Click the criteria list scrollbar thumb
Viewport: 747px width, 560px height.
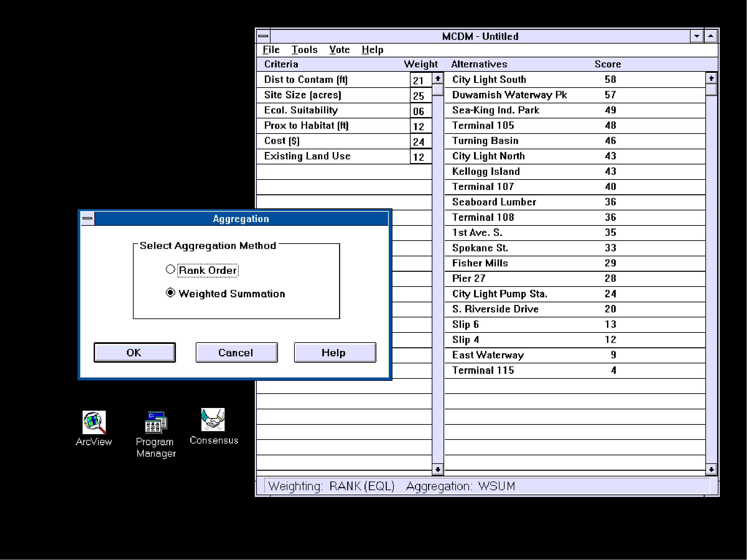(x=438, y=90)
